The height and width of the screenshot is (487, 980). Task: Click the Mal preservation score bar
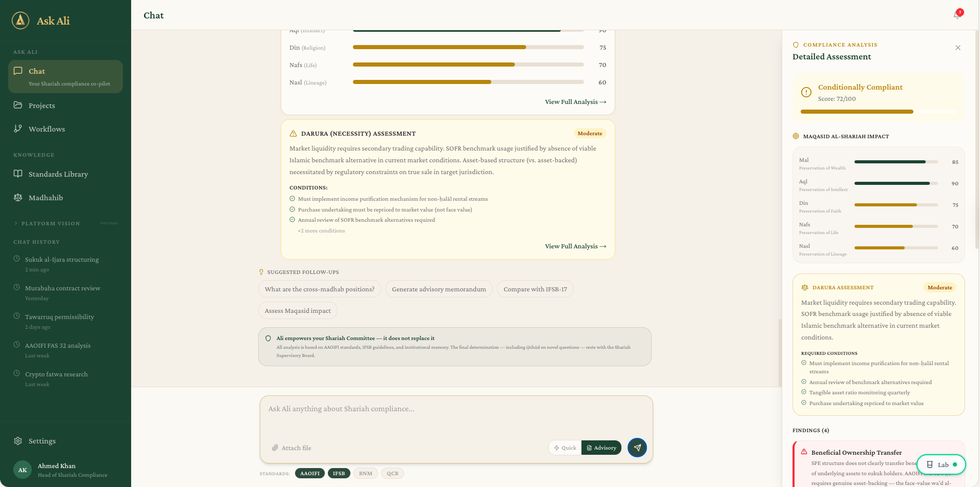895,161
